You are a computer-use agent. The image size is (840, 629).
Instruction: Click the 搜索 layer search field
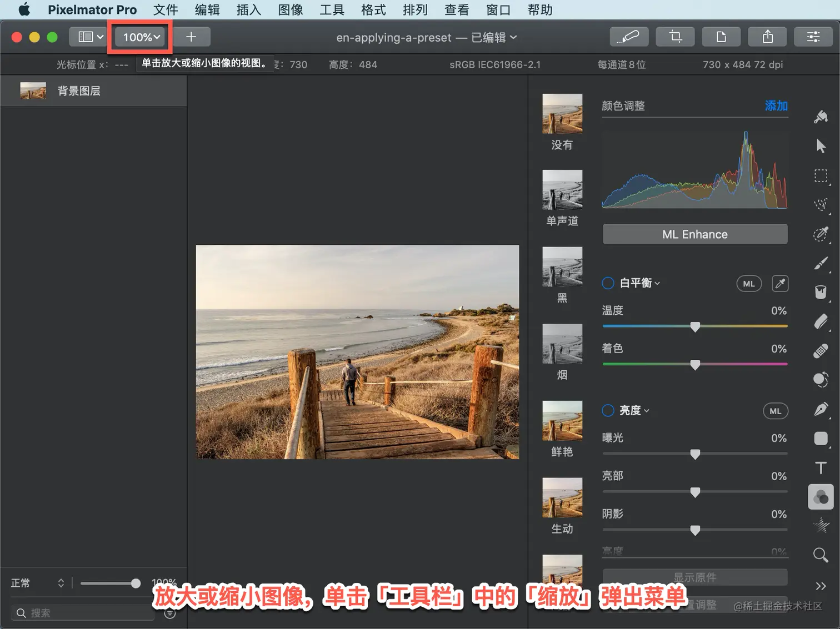82,613
